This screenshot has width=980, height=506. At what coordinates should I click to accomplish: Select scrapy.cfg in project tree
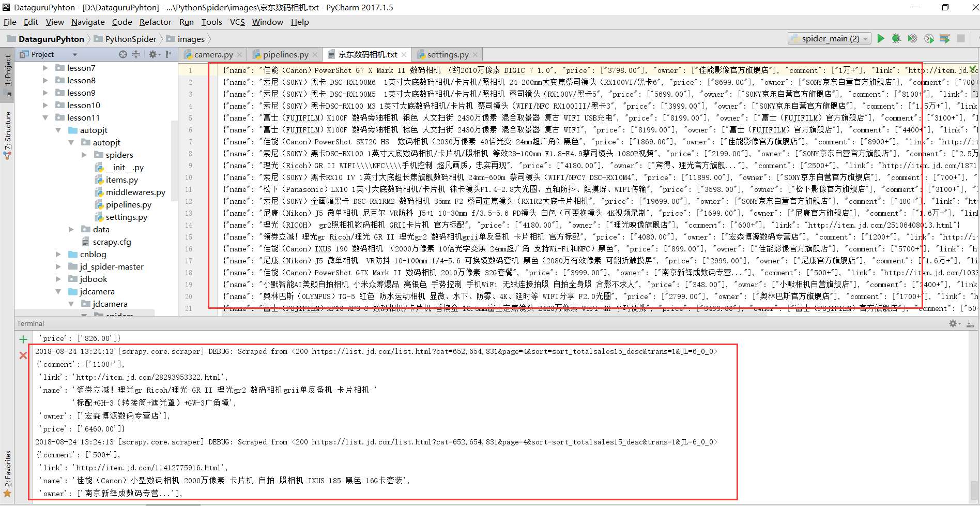tap(112, 242)
